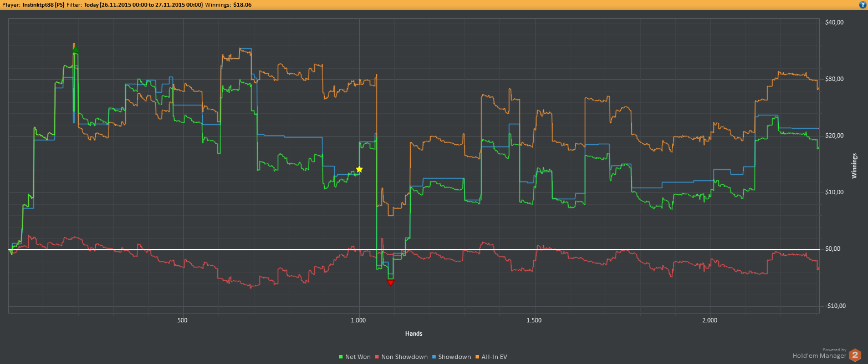Click the 500 hands axis label

(183, 320)
